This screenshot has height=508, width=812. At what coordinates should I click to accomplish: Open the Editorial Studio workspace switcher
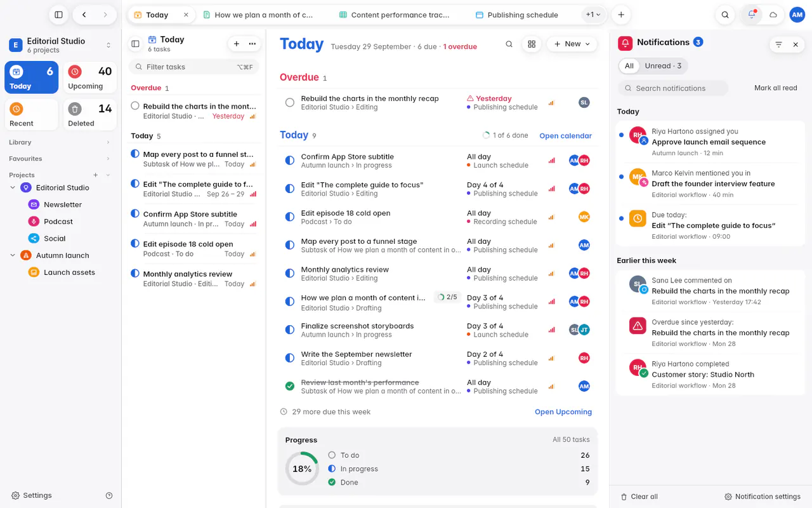pos(60,45)
